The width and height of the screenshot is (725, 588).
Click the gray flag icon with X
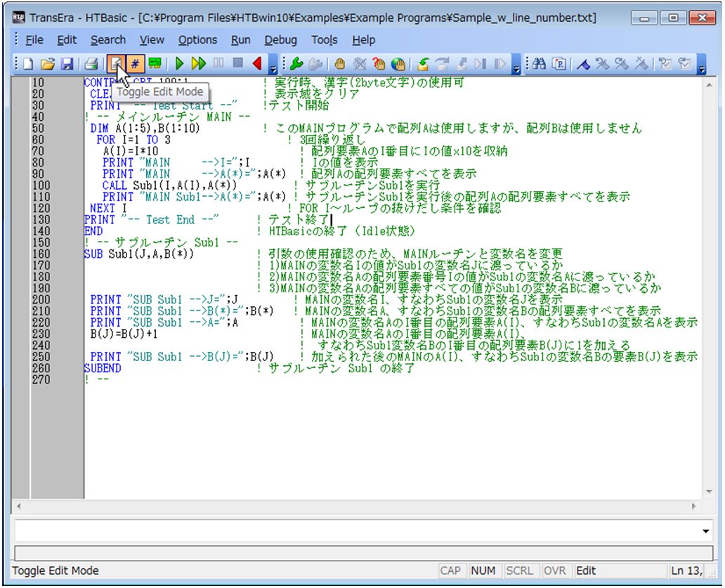(641, 64)
